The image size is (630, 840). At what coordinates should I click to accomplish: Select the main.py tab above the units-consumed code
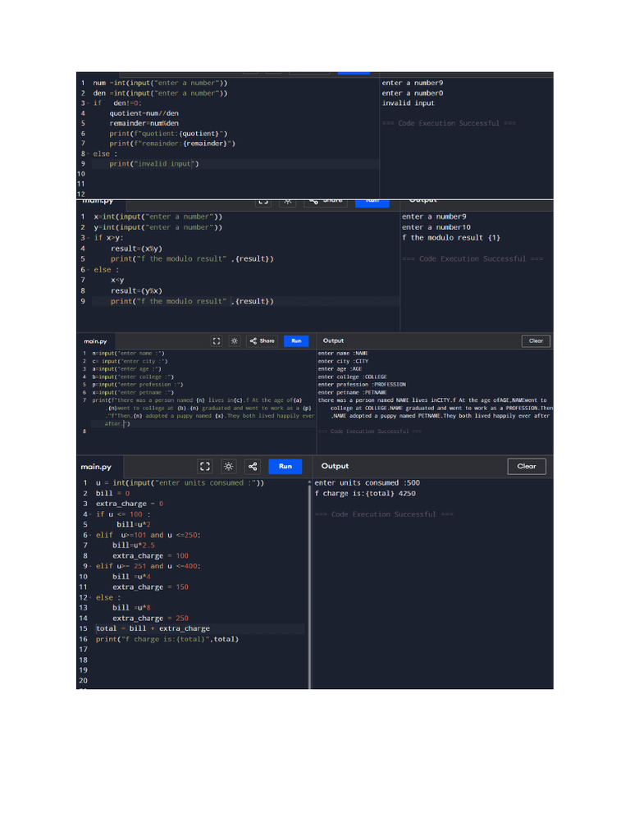point(97,467)
